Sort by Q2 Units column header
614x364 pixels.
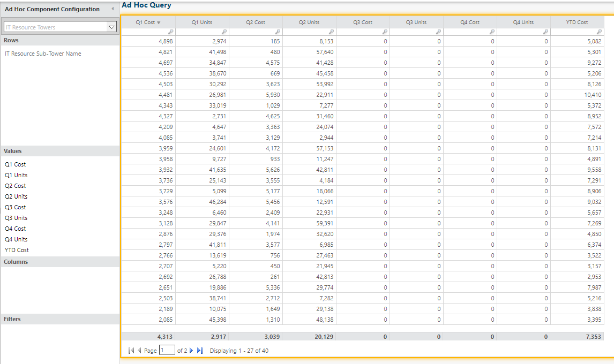pos(309,22)
